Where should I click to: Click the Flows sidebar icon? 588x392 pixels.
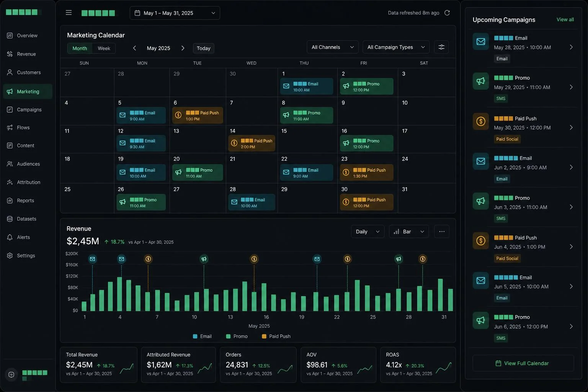(x=10, y=127)
